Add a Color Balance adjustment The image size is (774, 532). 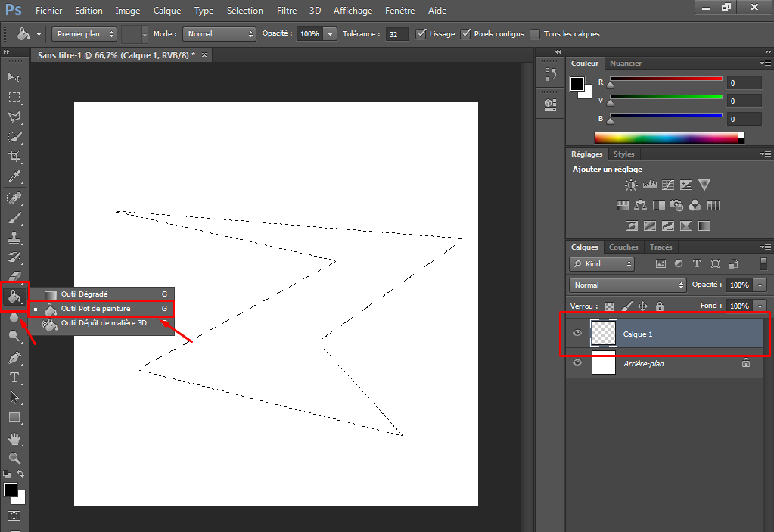click(x=640, y=205)
